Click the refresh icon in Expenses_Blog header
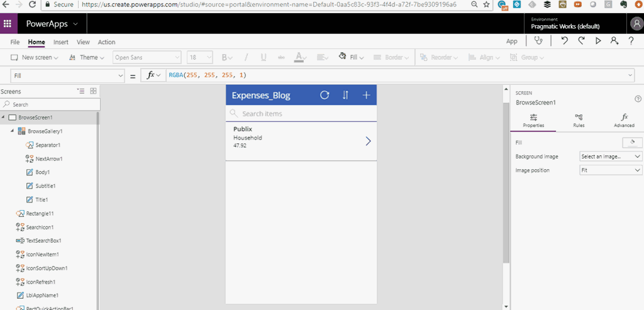644x310 pixels. coord(325,95)
